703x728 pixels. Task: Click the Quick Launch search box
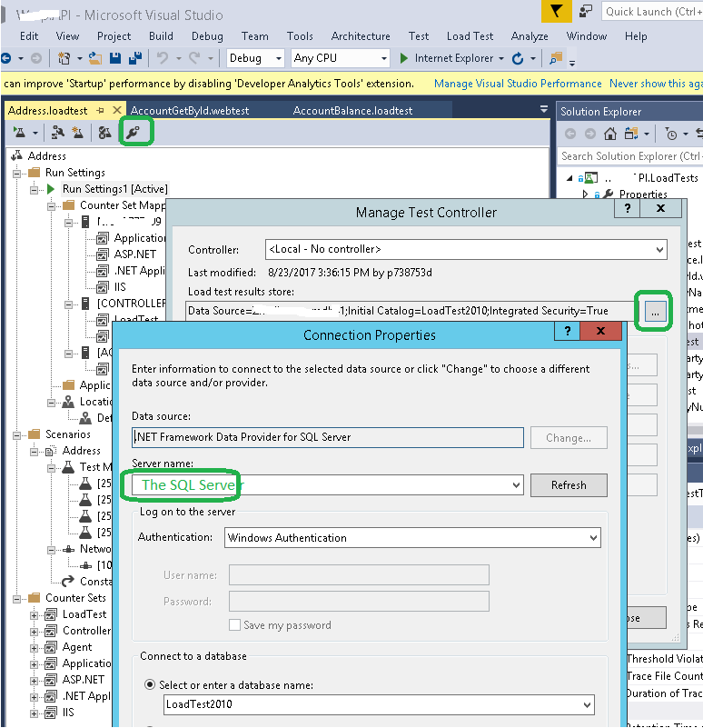(652, 12)
